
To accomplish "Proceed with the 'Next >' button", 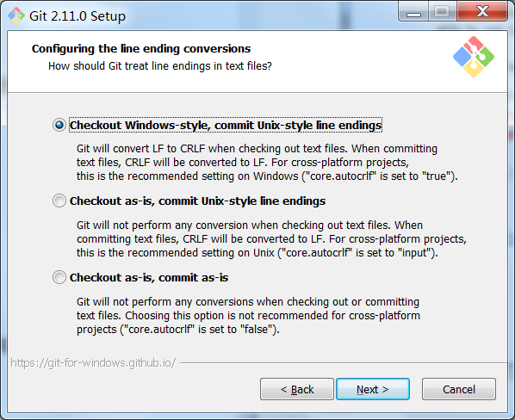I will coord(373,389).
